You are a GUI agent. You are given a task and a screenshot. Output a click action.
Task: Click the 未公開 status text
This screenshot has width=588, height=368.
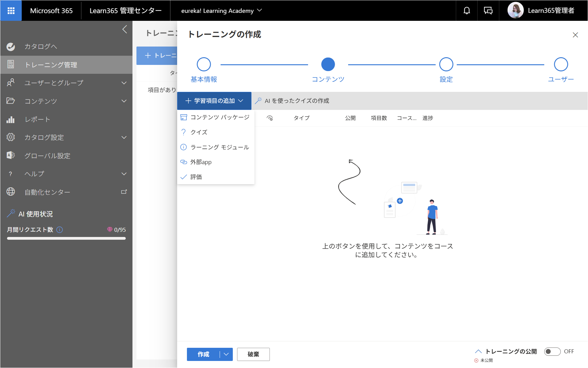[486, 360]
